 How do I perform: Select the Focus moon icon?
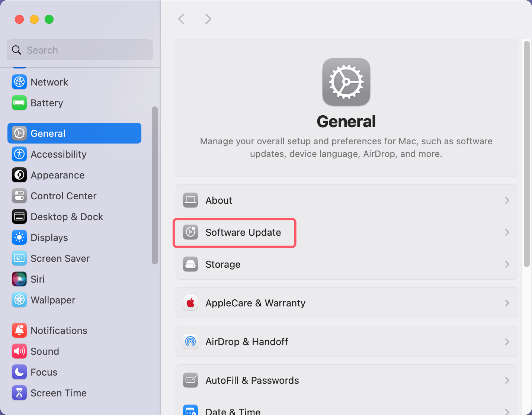click(19, 372)
